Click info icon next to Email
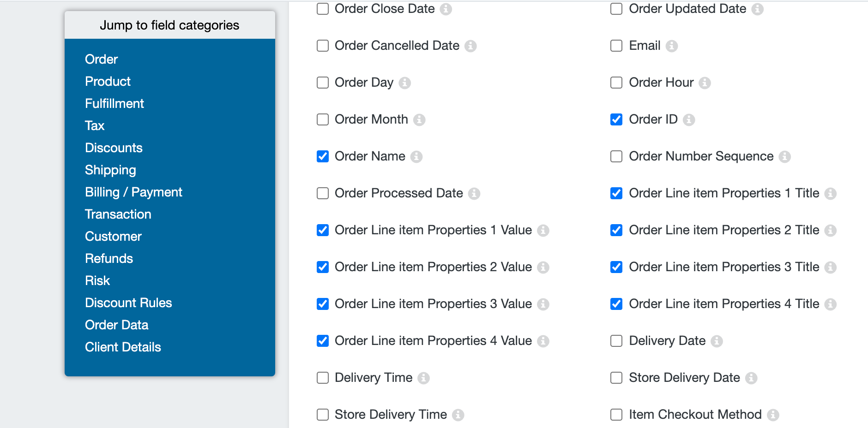Image resolution: width=868 pixels, height=428 pixels. 672,46
